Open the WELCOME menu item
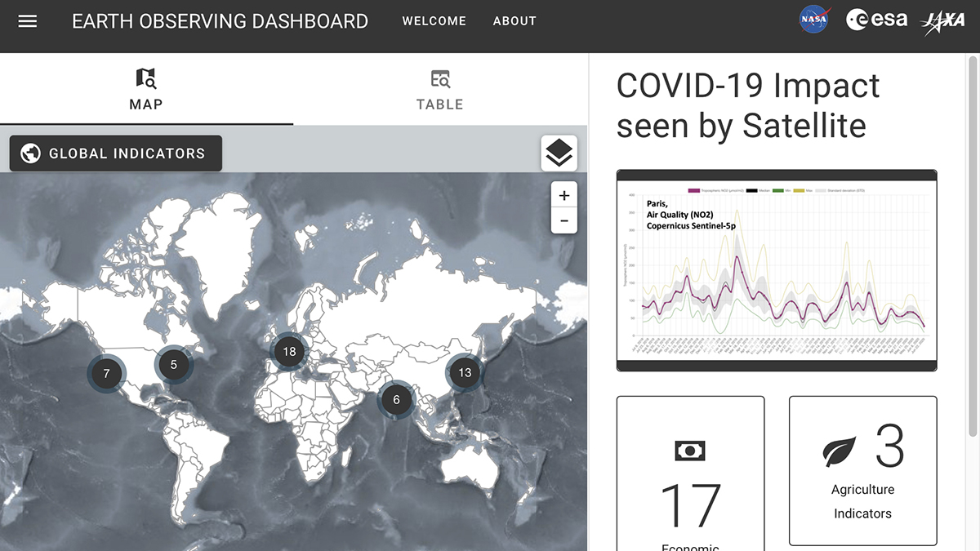 (x=434, y=20)
